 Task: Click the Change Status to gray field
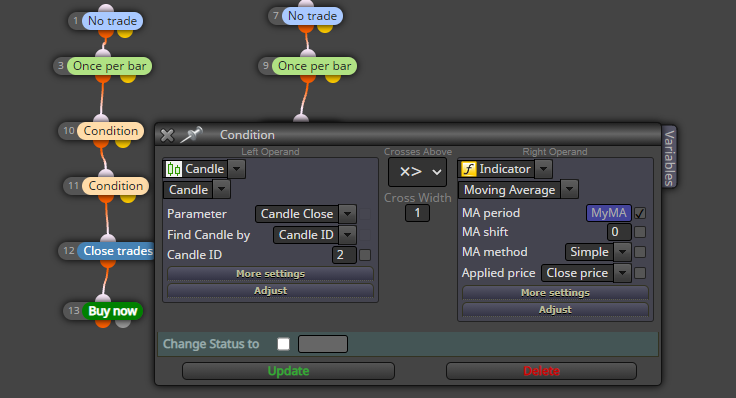(x=323, y=344)
